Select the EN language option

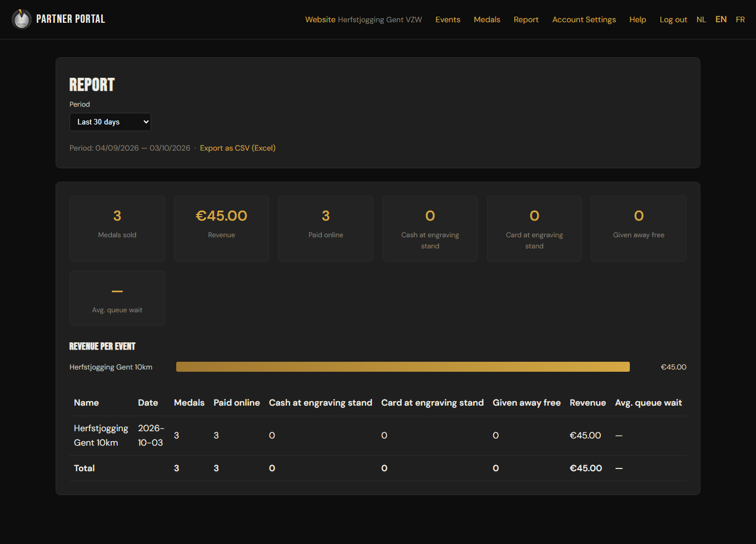click(x=721, y=19)
